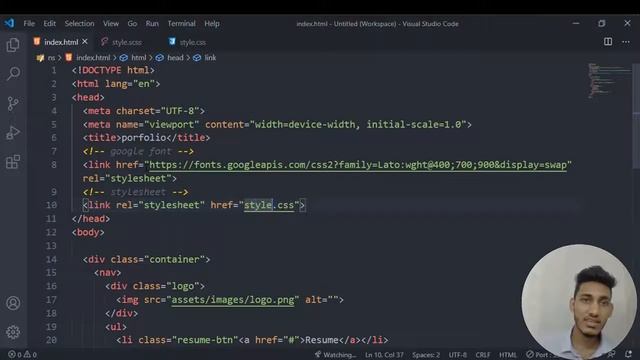Open the Help menu
Viewport: 640px width, 360px height.
coord(212,24)
